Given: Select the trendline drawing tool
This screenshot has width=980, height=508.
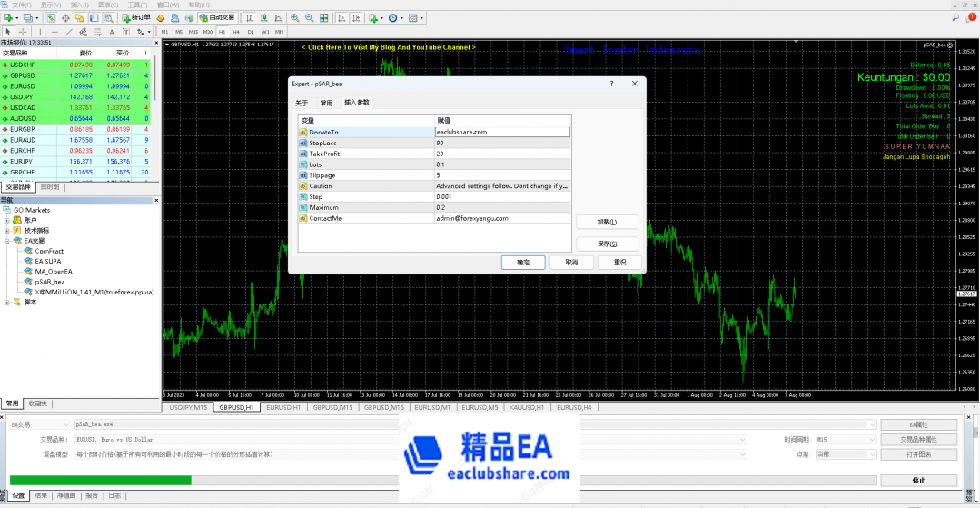Looking at the screenshot, I should (x=68, y=32).
